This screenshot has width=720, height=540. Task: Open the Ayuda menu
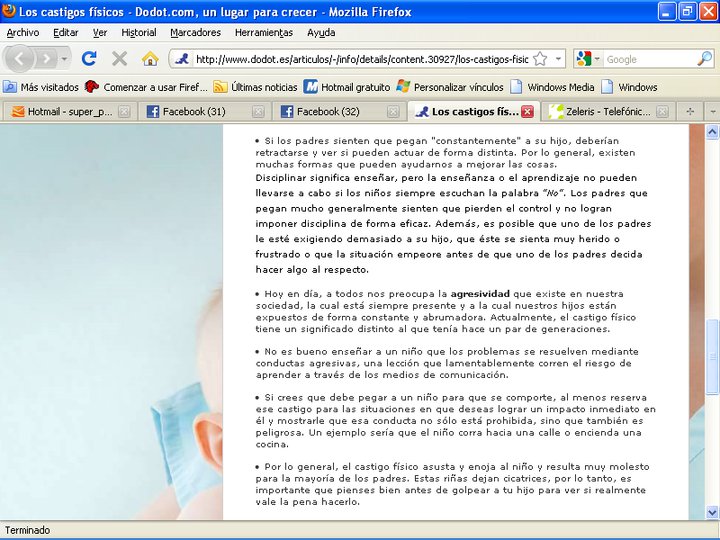click(321, 33)
